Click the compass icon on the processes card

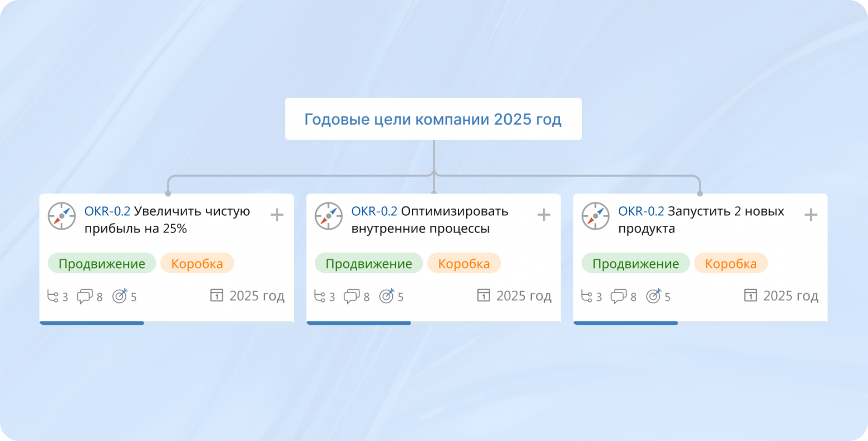pyautogui.click(x=328, y=216)
